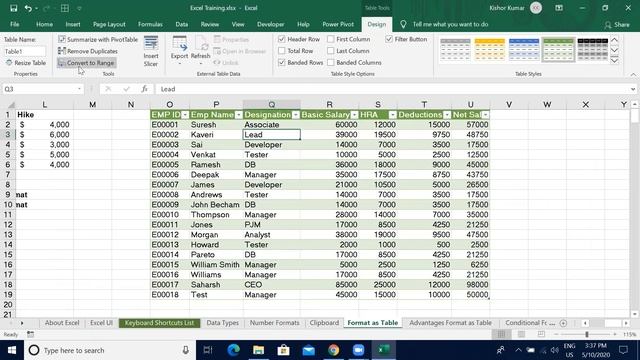Viewport: 640px width, 360px height.
Task: Collapse the ribbon chevron
Action: (x=633, y=75)
